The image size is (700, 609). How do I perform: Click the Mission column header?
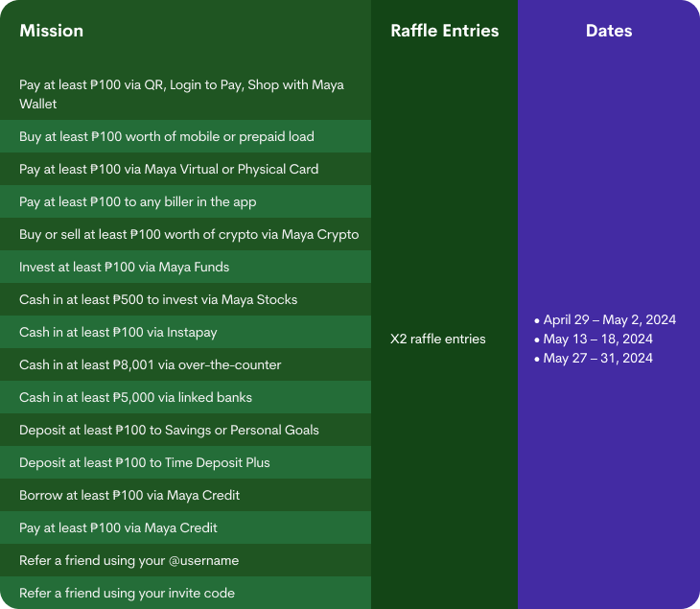tap(52, 31)
